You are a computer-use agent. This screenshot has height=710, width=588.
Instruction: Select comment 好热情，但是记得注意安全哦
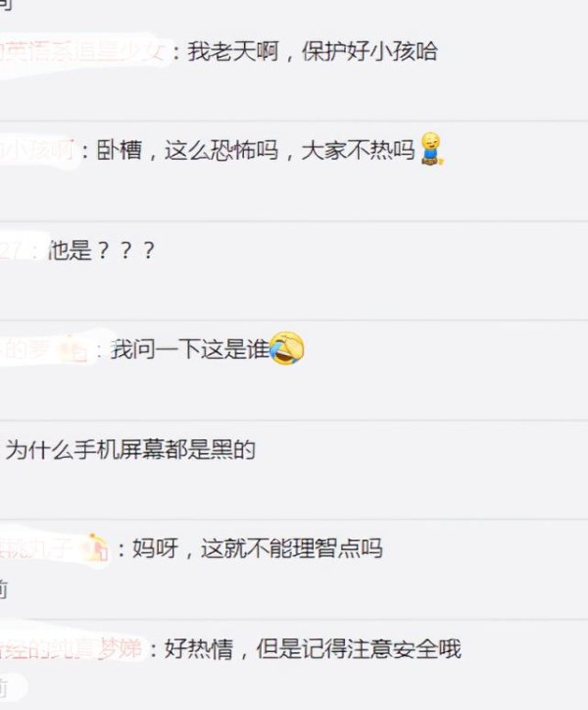coord(313,648)
